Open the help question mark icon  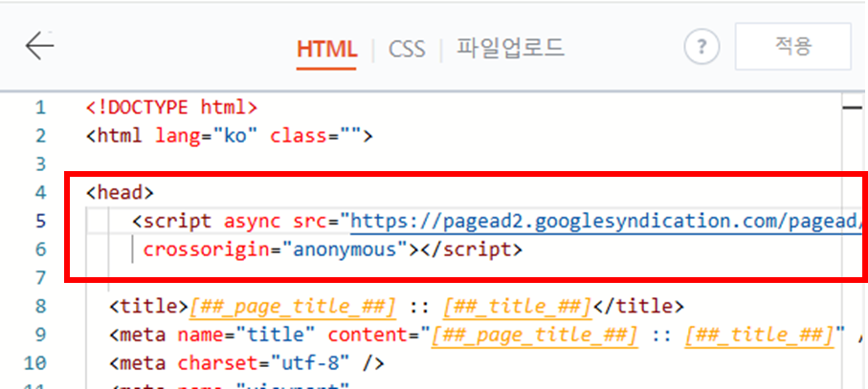(x=701, y=47)
